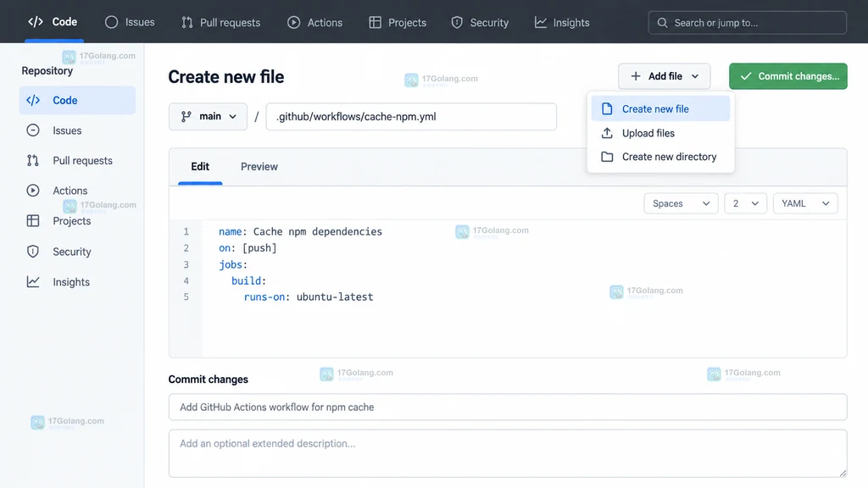Go to Pull requests in top navigation

click(220, 22)
